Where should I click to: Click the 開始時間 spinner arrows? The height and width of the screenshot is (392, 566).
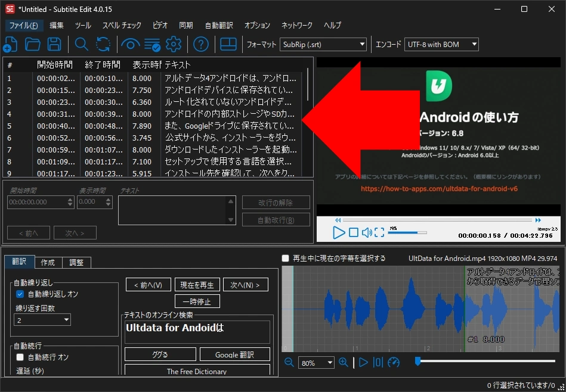coord(70,202)
